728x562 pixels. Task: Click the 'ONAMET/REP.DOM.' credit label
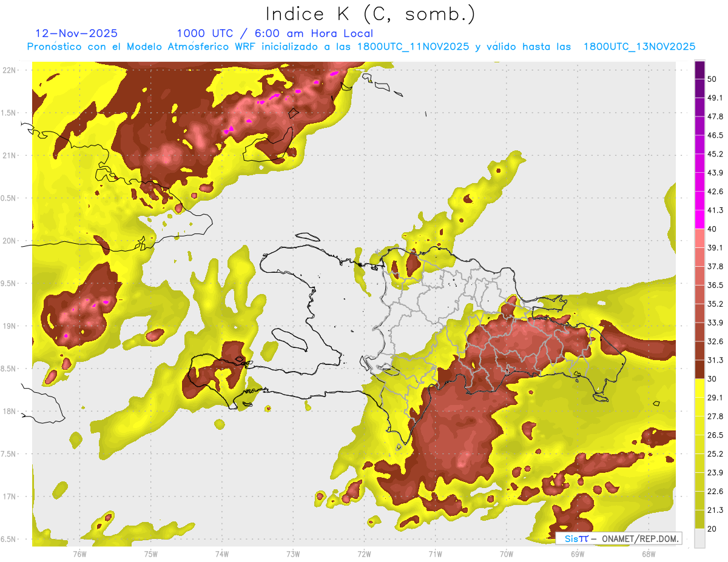click(641, 538)
